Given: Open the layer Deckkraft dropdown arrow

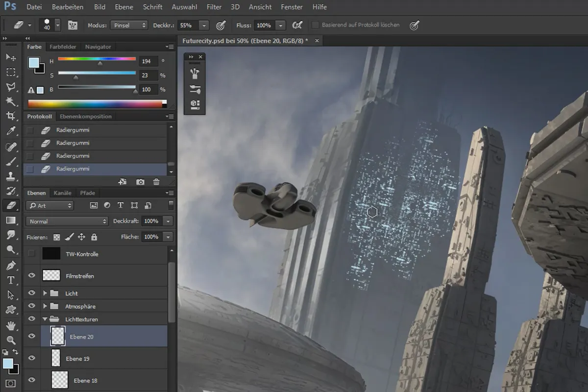Looking at the screenshot, I should [x=168, y=221].
